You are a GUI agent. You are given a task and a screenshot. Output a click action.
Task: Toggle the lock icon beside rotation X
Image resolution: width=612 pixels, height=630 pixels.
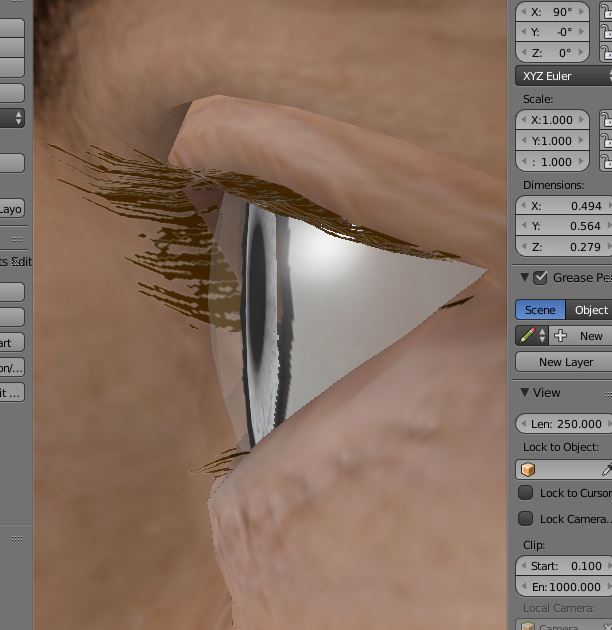[606, 12]
